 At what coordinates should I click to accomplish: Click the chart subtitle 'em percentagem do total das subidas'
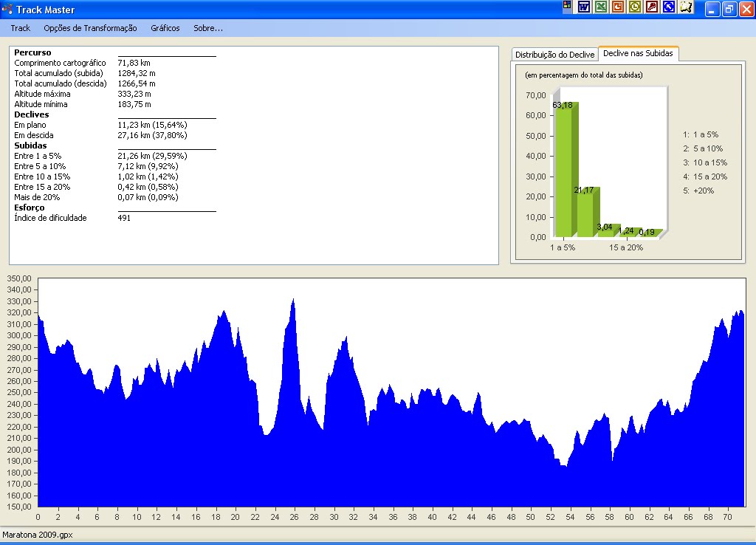[x=583, y=75]
